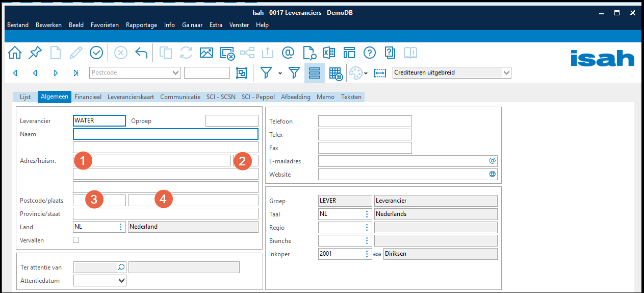
Task: Open the Rapportage menu
Action: coord(141,25)
